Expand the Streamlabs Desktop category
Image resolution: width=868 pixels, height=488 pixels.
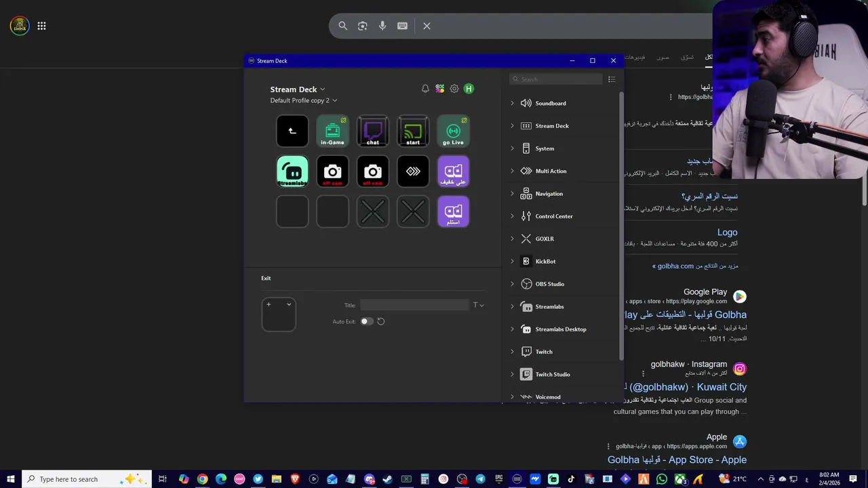pyautogui.click(x=512, y=329)
